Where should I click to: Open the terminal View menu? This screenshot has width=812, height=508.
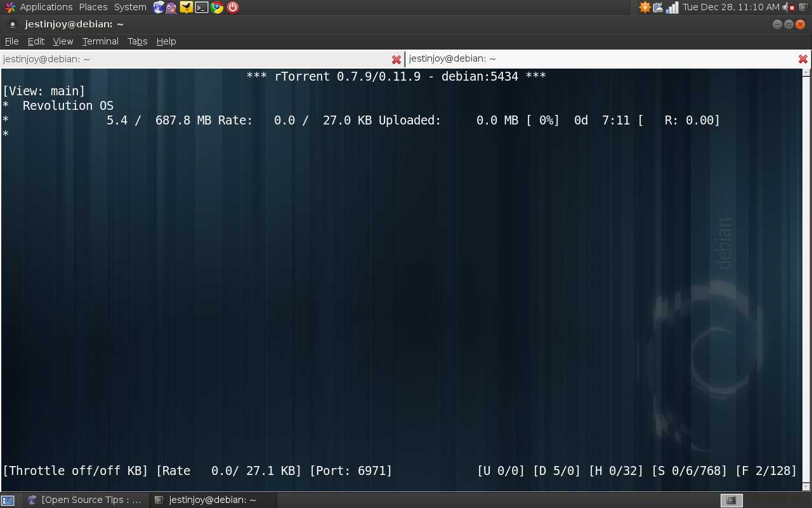63,41
